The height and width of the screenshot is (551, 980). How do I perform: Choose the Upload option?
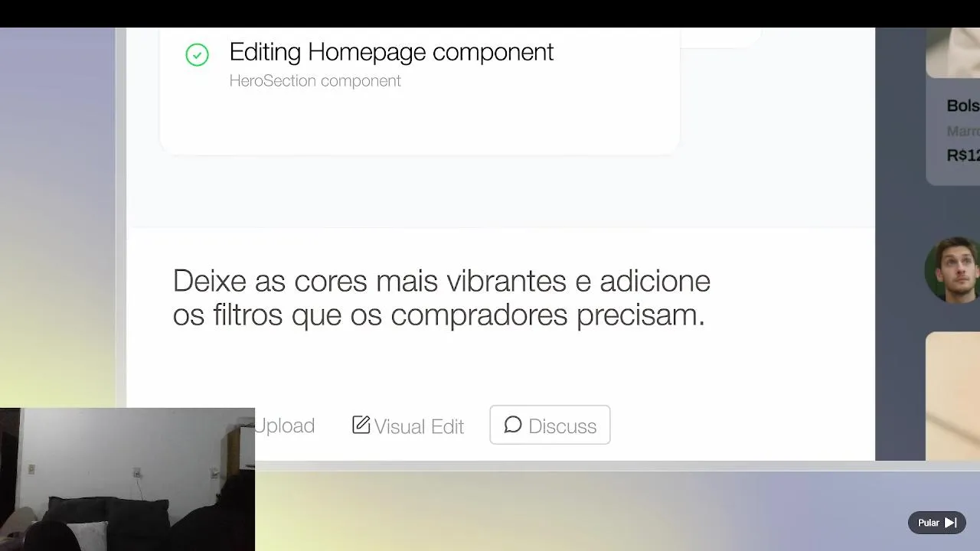284,425
